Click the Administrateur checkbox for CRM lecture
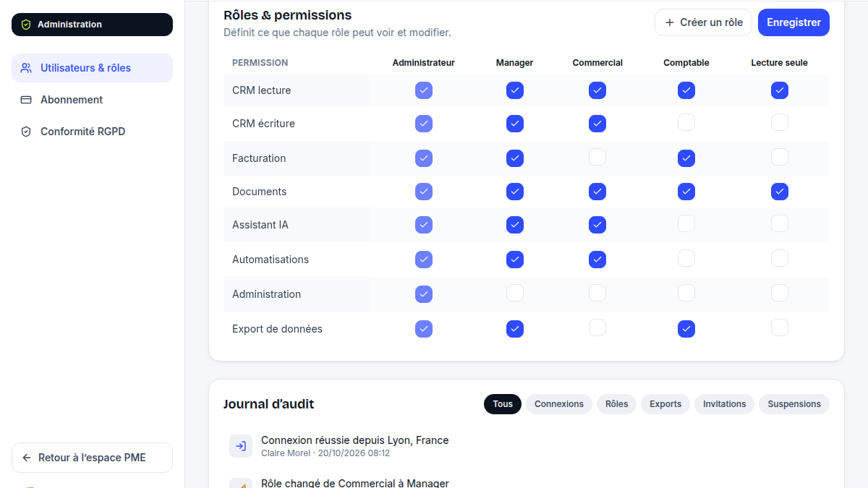The image size is (868, 488). 424,90
